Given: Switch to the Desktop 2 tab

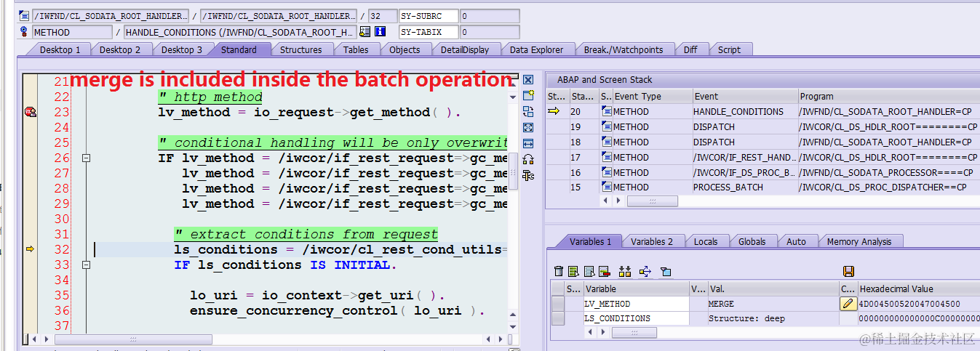Looking at the screenshot, I should [x=120, y=49].
